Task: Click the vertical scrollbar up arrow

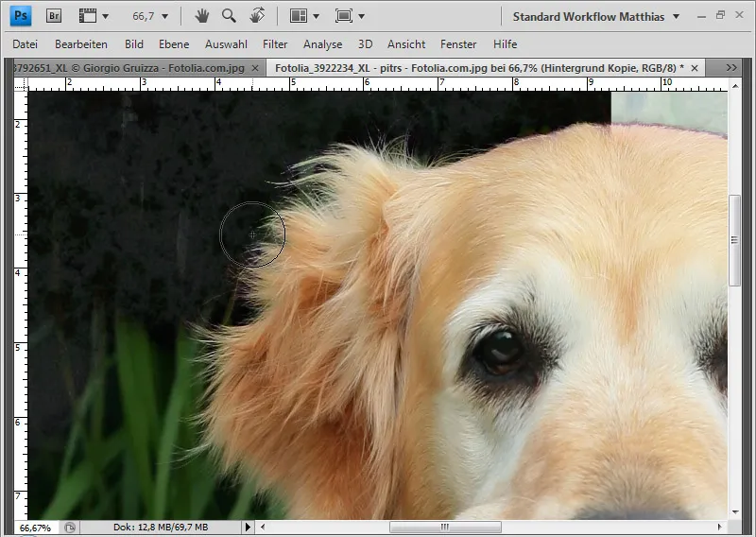Action: [x=735, y=86]
